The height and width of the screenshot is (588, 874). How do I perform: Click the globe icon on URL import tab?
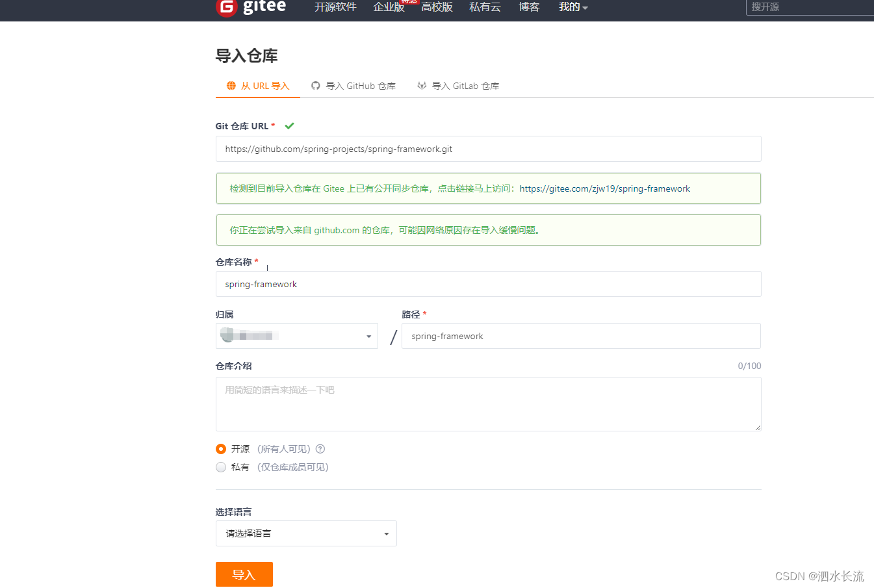(x=231, y=86)
